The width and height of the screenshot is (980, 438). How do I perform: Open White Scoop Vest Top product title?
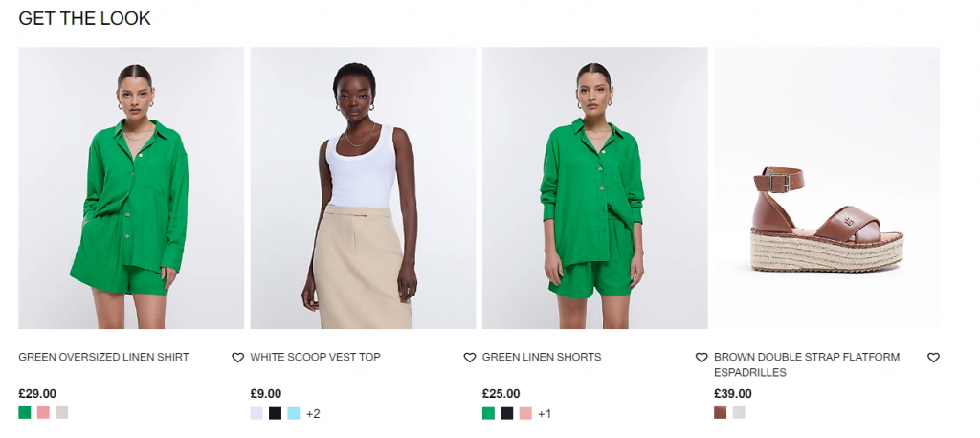click(x=315, y=358)
